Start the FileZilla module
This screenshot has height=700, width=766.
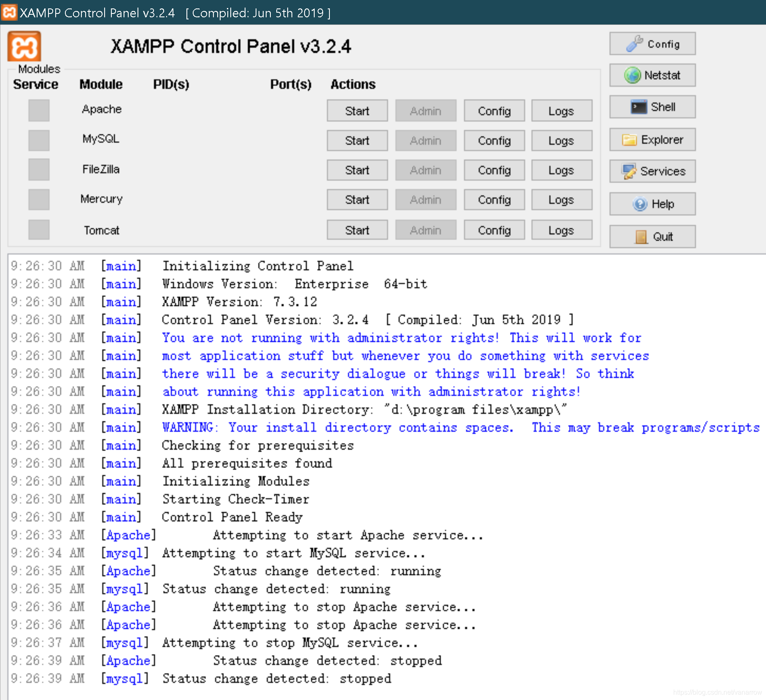point(357,170)
